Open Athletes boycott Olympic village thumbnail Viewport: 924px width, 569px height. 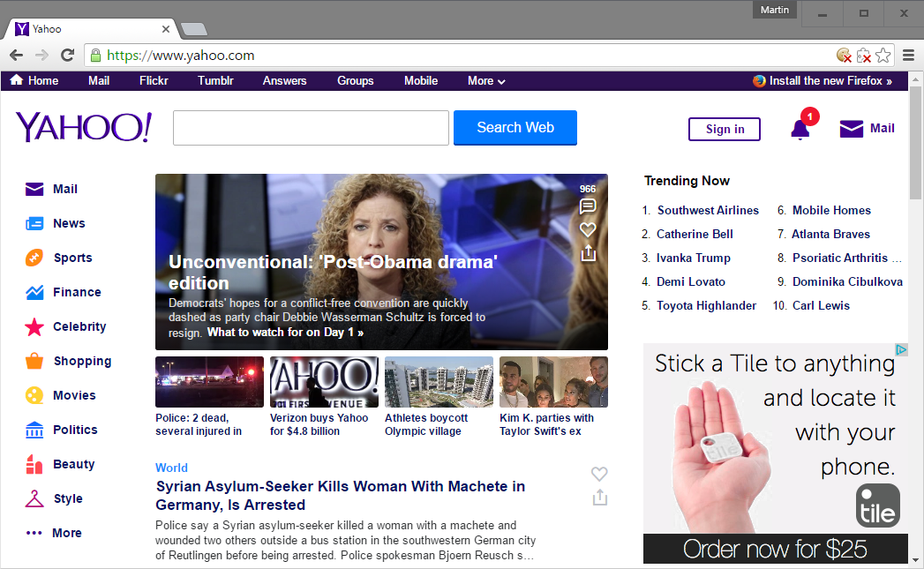(439, 382)
